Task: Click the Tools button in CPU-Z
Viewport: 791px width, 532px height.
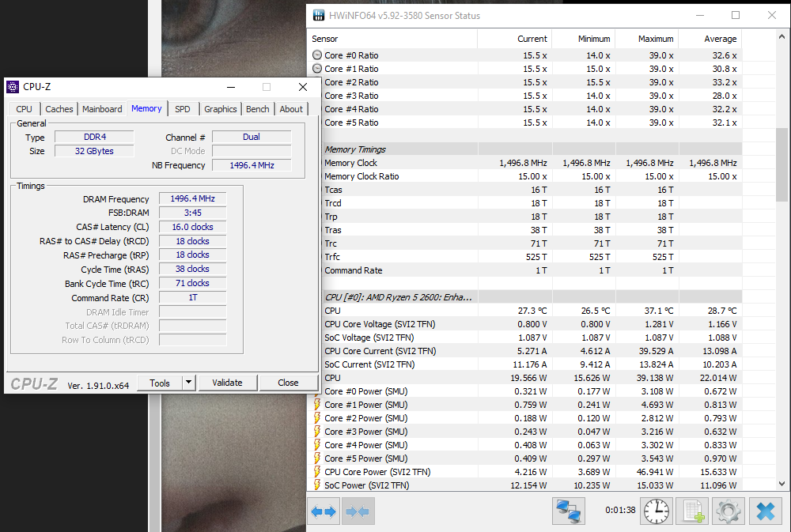Action: tap(160, 383)
